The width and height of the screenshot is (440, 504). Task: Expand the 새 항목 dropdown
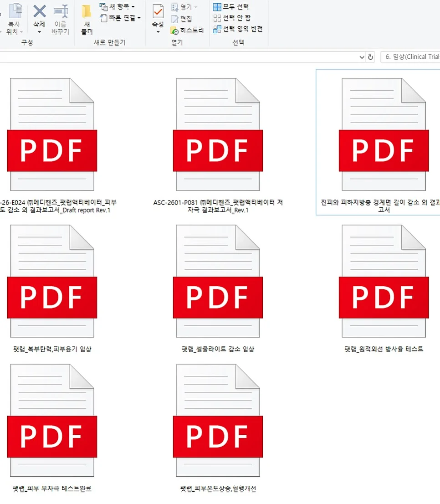[x=133, y=6]
